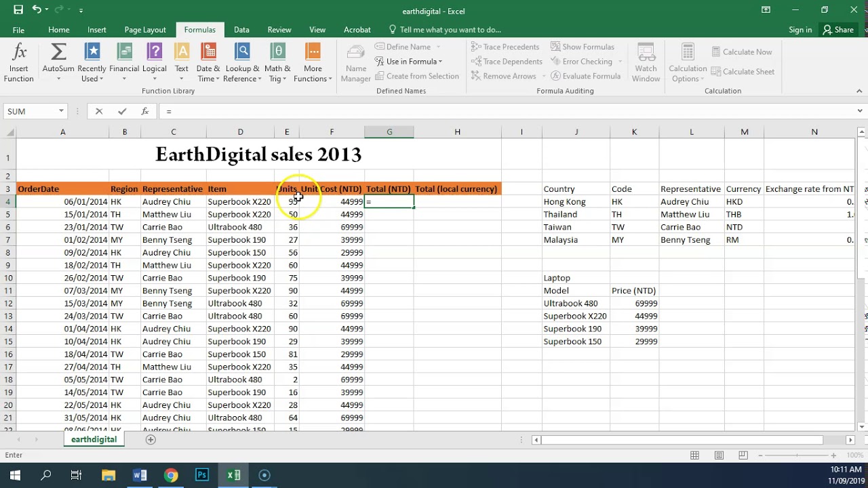Switch to the Insert tab
The width and height of the screenshot is (868, 488).
click(96, 30)
